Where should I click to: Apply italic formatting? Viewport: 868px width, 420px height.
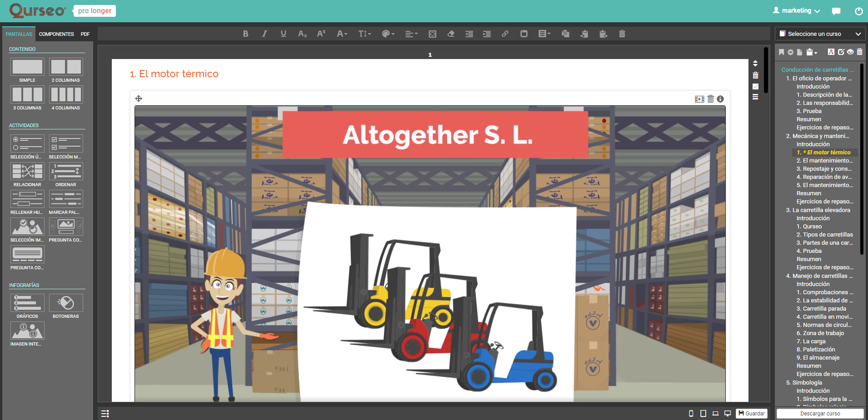point(264,34)
